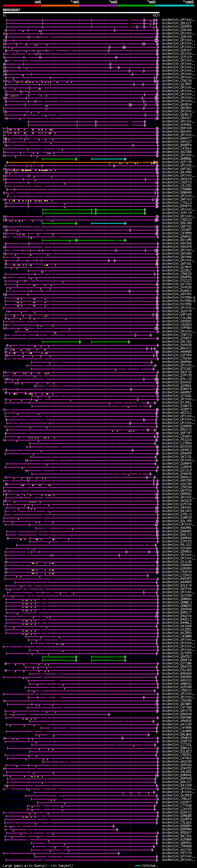The image size is (197, 868).
Task: Click the UniRef100_B9GJB9 label
Action: [177, 223]
